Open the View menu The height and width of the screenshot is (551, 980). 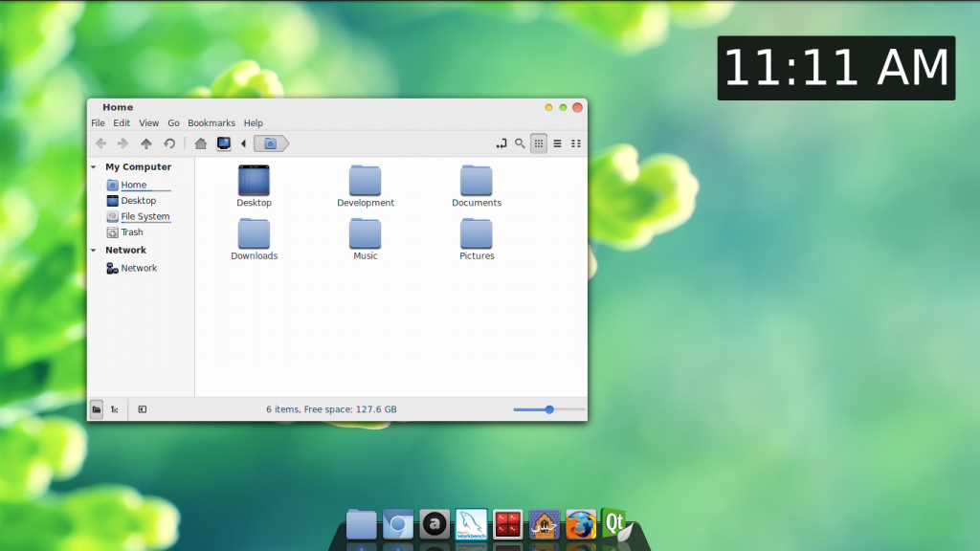tap(149, 123)
